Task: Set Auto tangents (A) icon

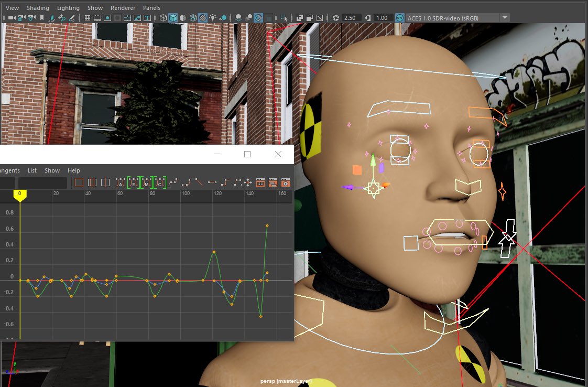Action: pos(120,183)
